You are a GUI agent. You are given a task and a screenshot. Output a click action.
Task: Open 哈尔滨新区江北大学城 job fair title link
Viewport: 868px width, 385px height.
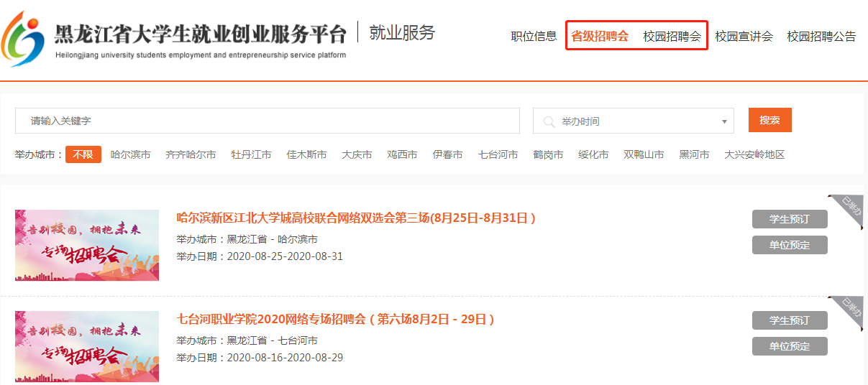pos(356,218)
